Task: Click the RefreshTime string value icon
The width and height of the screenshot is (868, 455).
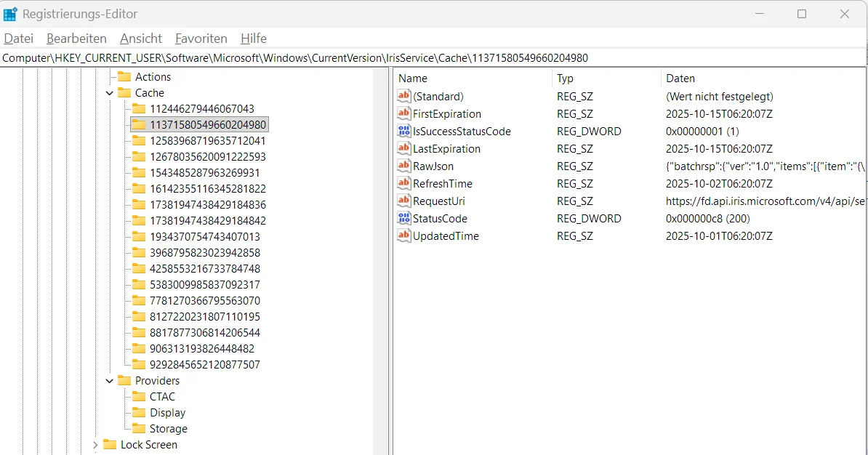Action: coord(404,184)
